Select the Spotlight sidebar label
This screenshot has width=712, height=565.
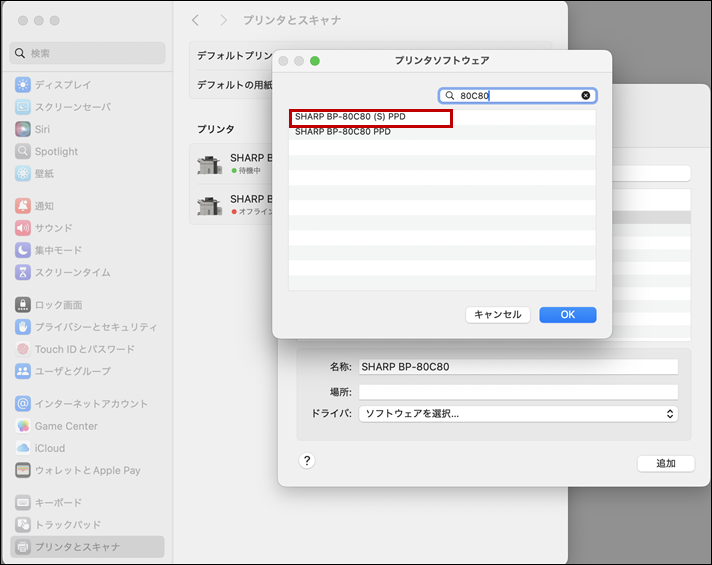pos(56,151)
